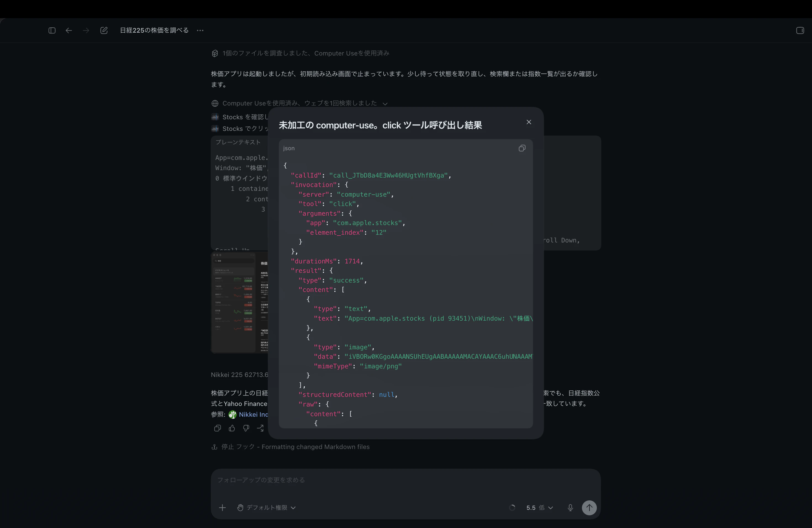Viewport: 812px width, 528px height.
Task: Toggle the right side panel icon
Action: [x=800, y=30]
